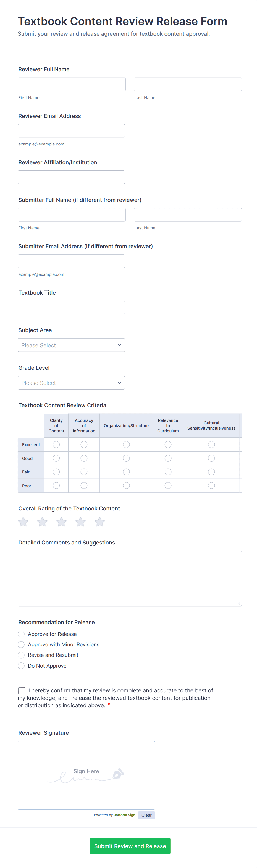Open the Subject Area dropdown
Image resolution: width=257 pixels, height=868 pixels.
tap(71, 345)
